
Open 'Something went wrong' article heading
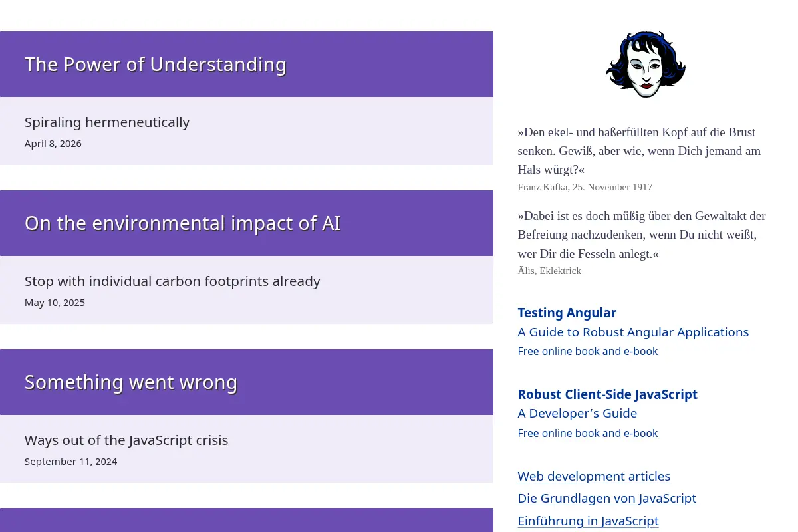click(x=131, y=382)
